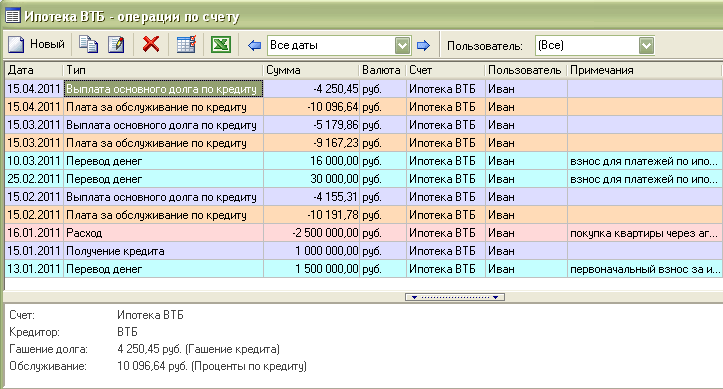The width and height of the screenshot is (723, 389).
Task: Select 15.02.2011 Плата за обслуживание row
Action: click(363, 215)
